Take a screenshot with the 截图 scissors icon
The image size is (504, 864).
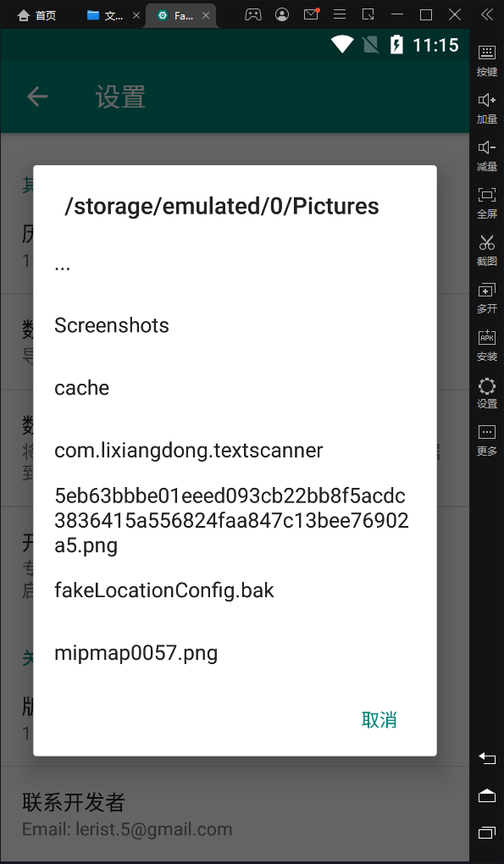click(x=486, y=251)
